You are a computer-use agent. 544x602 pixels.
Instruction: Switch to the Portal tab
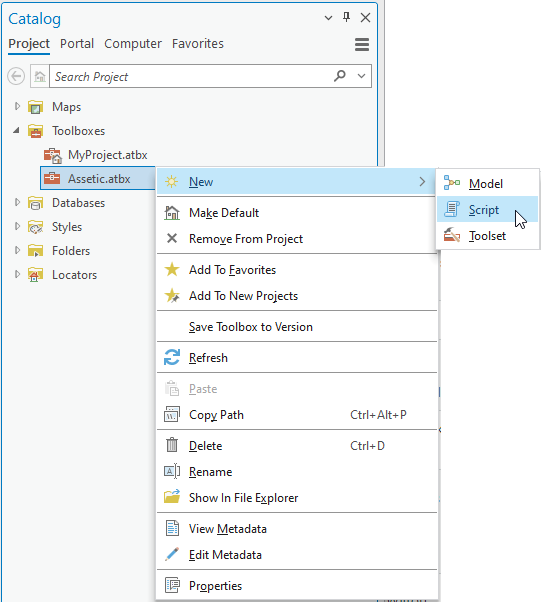tap(77, 44)
